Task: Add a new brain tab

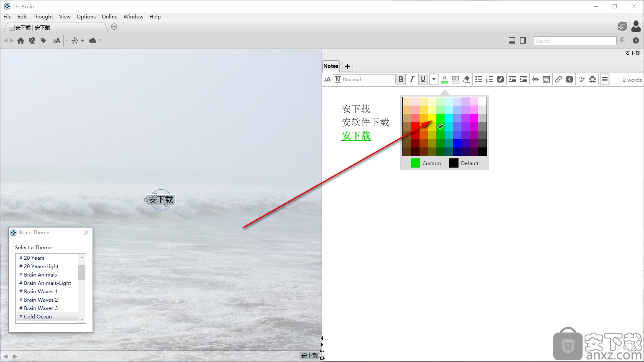Action: (114, 27)
